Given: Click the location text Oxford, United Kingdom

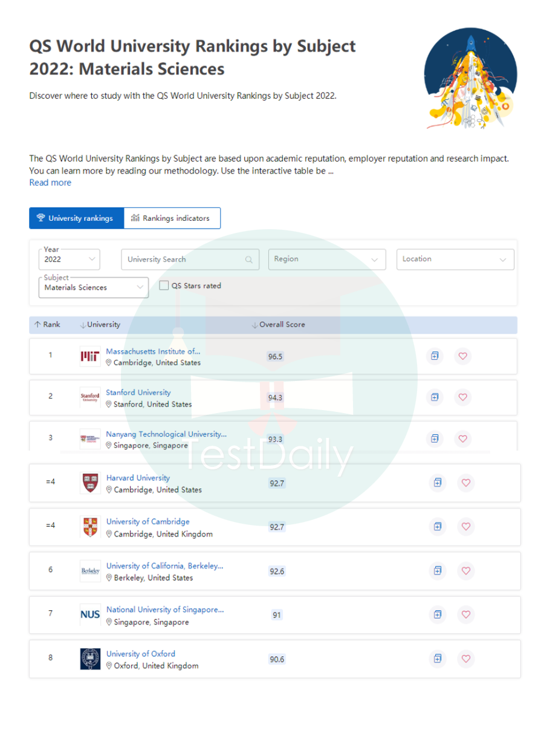Looking at the screenshot, I should [x=156, y=665].
